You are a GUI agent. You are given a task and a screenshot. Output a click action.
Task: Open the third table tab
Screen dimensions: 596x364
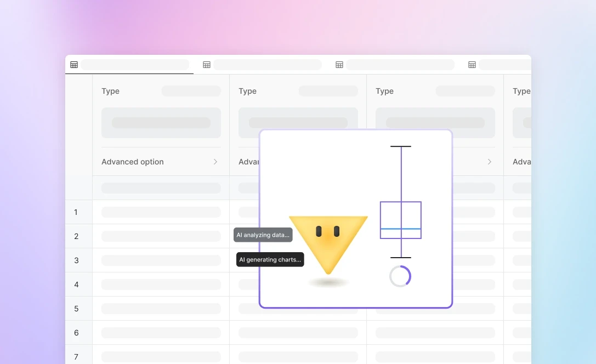(x=395, y=65)
